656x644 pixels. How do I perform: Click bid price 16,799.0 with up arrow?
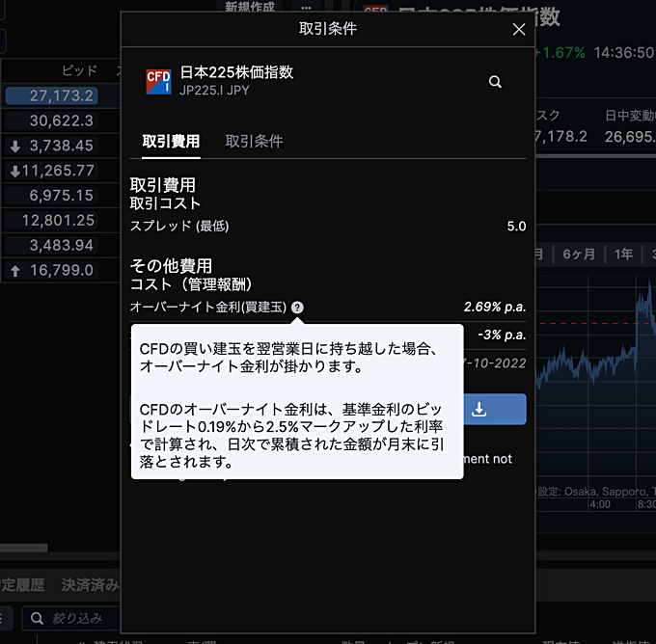(x=52, y=270)
